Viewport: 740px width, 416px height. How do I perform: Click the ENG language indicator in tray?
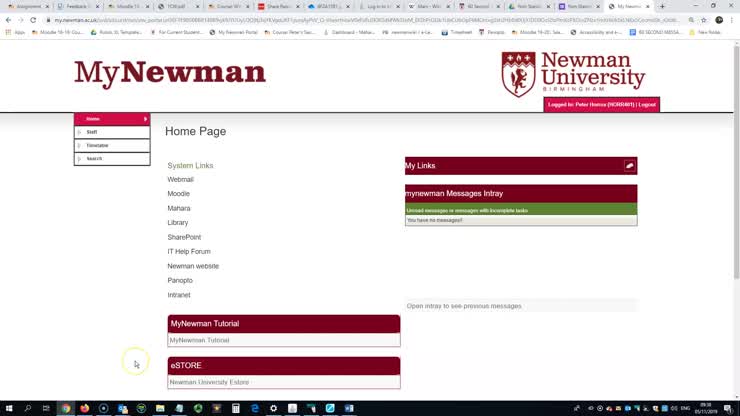click(x=685, y=408)
